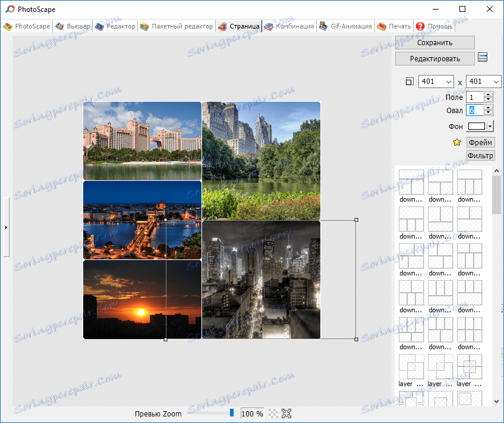Switch to the Вьювер tab
The image size is (504, 423).
[x=73, y=26]
